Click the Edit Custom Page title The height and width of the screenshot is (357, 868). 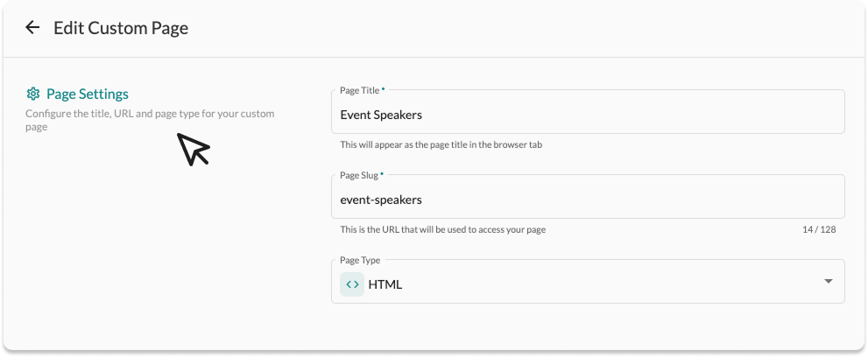click(x=121, y=28)
